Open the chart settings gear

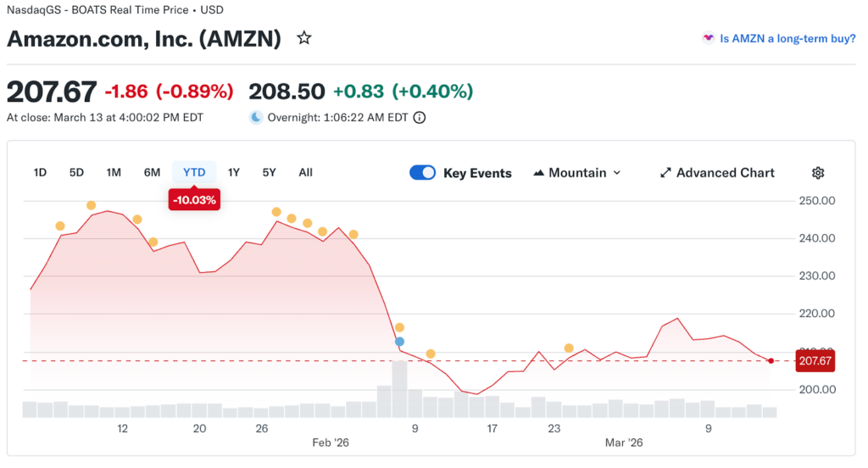818,173
